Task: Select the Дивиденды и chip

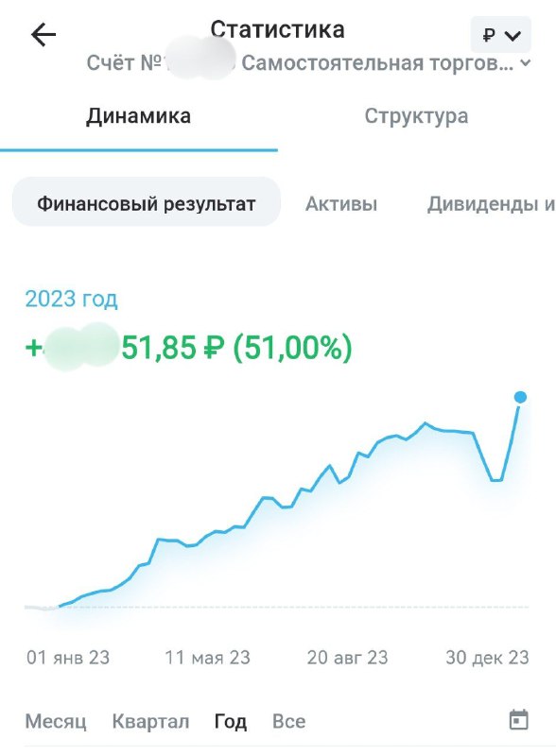Action: (x=491, y=204)
